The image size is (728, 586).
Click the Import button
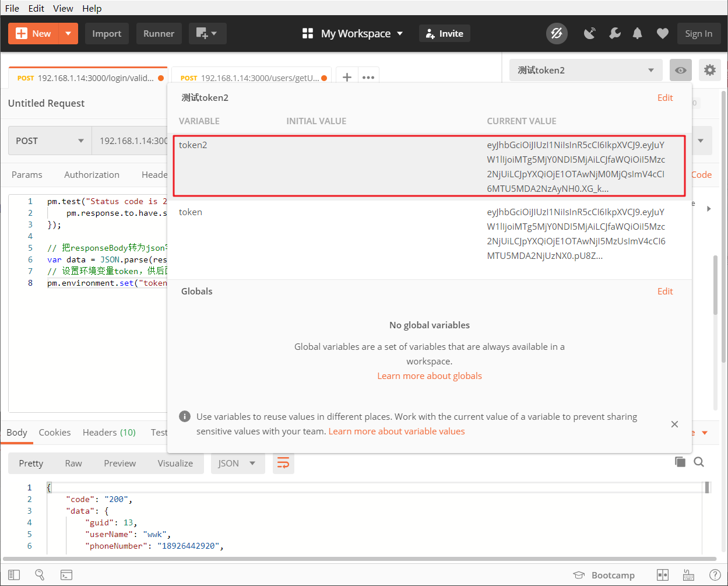[107, 34]
